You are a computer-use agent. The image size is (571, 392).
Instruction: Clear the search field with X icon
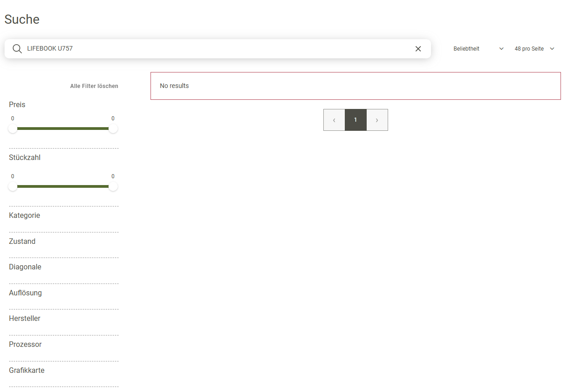point(418,49)
